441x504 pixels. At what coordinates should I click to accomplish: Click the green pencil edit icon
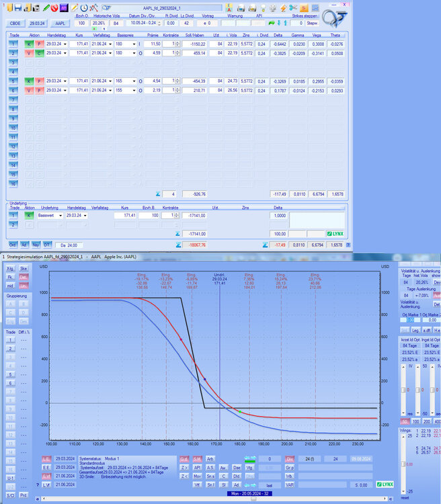click(x=46, y=7)
